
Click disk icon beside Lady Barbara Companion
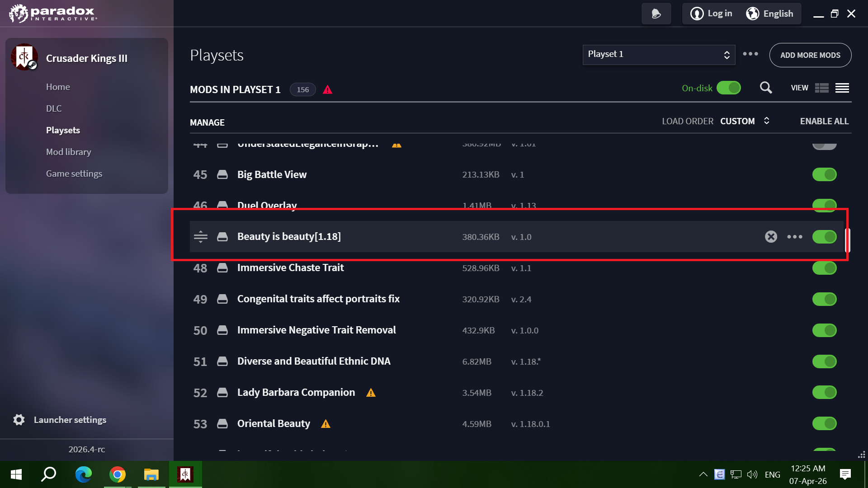pos(222,393)
